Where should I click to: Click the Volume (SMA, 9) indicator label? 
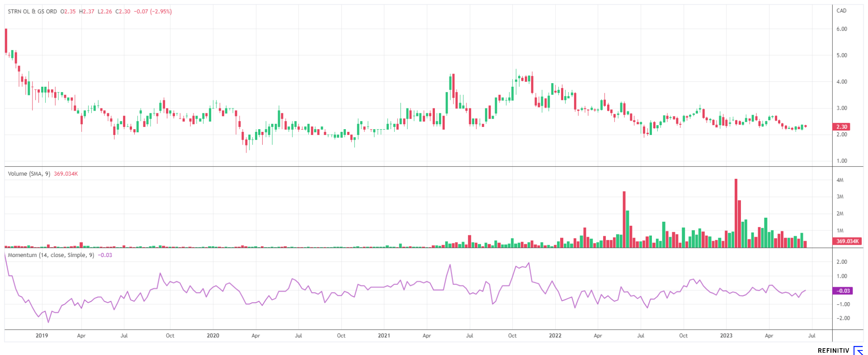click(x=29, y=173)
